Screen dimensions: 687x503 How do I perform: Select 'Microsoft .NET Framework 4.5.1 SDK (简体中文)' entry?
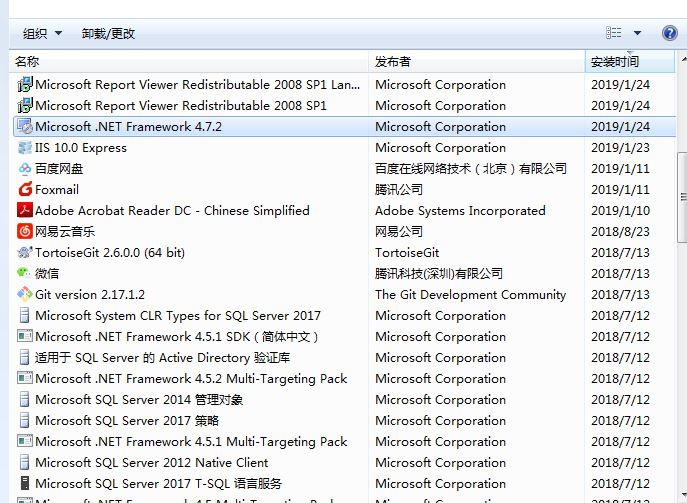pyautogui.click(x=177, y=337)
